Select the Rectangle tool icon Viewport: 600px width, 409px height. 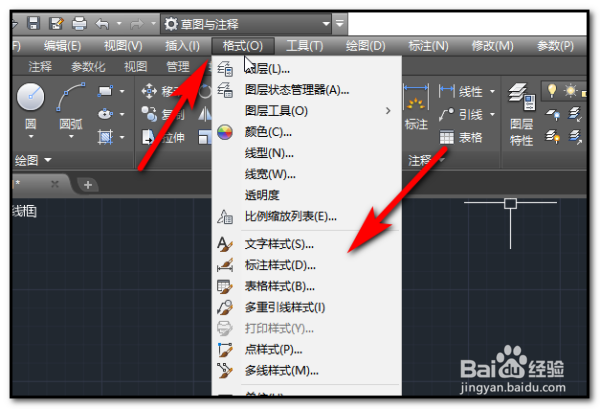[x=105, y=91]
